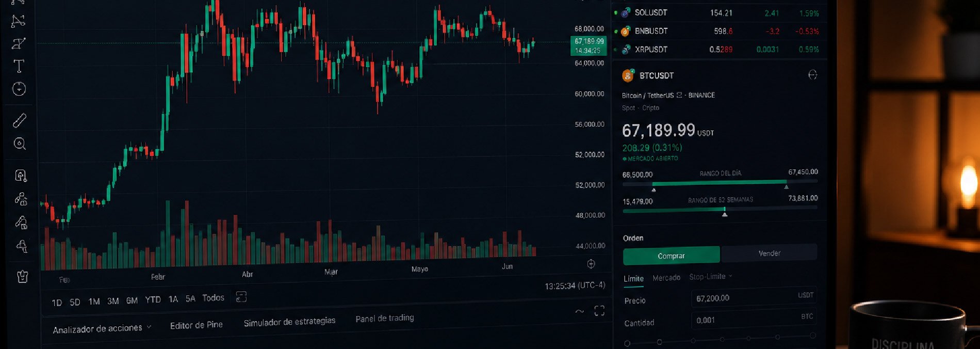980x349 pixels.
Task: Open the Editor de Pine tab
Action: tap(197, 325)
